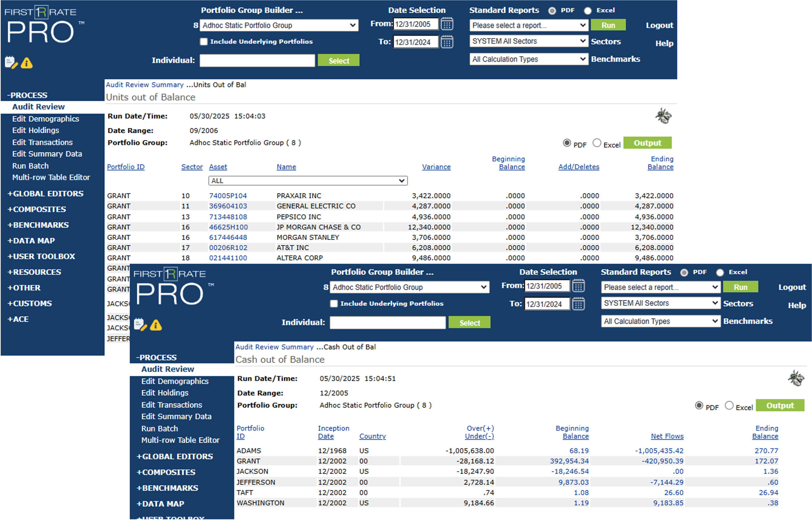812x520 pixels.
Task: Select Excel radio in Units out of Balance output
Action: coord(597,143)
